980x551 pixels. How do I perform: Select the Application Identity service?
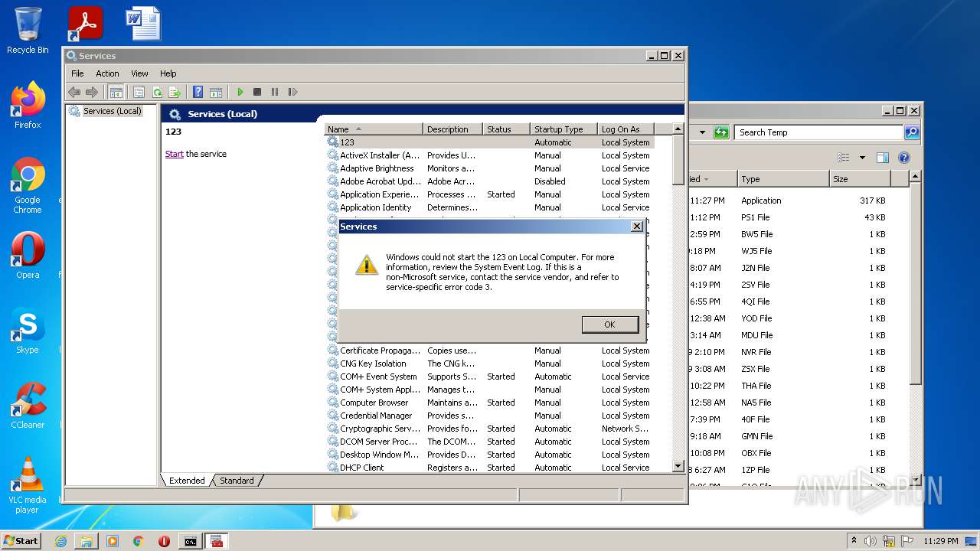[x=490, y=207]
